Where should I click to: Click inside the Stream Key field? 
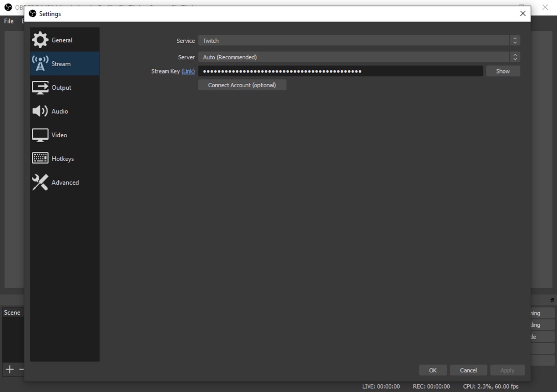coord(340,71)
